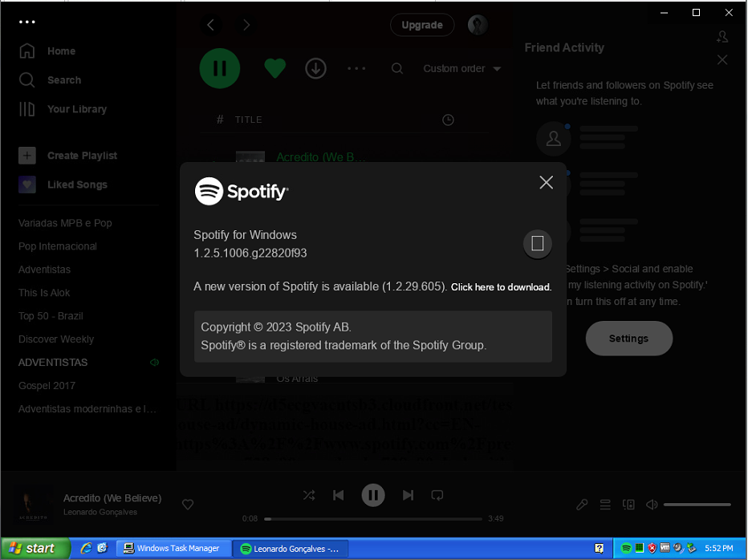Open the three-dot app menu in the sidebar
Screen dimensions: 748x560
click(x=26, y=22)
